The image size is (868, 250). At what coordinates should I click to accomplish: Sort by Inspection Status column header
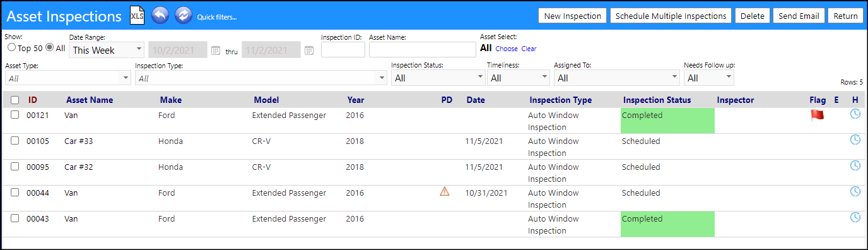coord(657,100)
